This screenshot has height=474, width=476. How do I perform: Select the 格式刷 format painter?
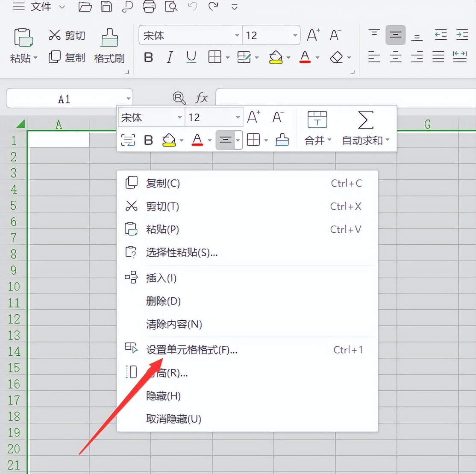point(109,46)
